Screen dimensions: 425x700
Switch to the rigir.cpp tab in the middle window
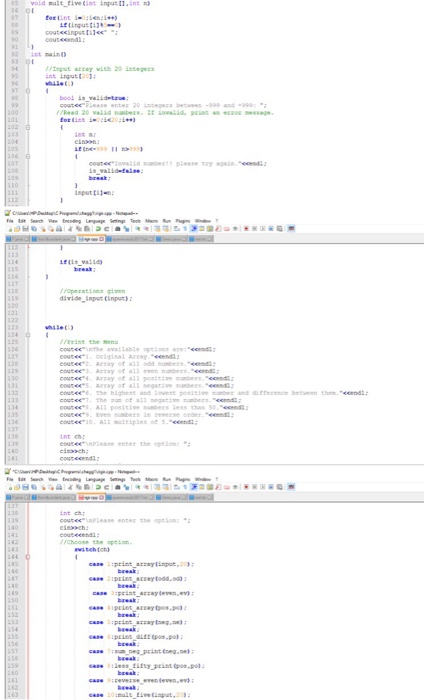point(91,239)
